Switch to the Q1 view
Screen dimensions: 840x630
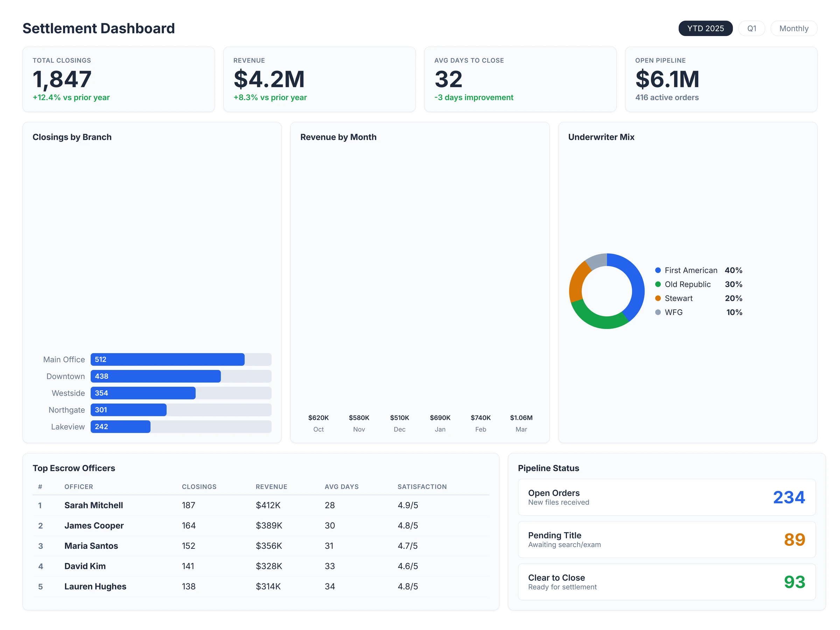coord(751,28)
